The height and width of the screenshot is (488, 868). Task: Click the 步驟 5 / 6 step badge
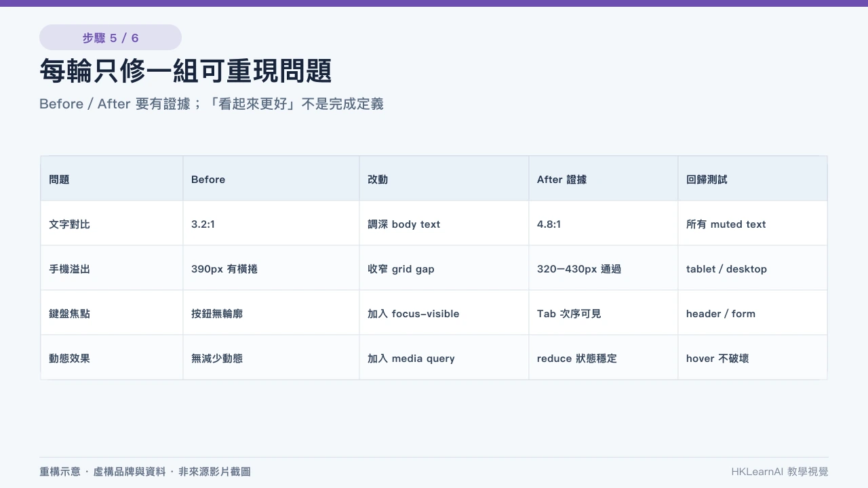click(x=111, y=37)
